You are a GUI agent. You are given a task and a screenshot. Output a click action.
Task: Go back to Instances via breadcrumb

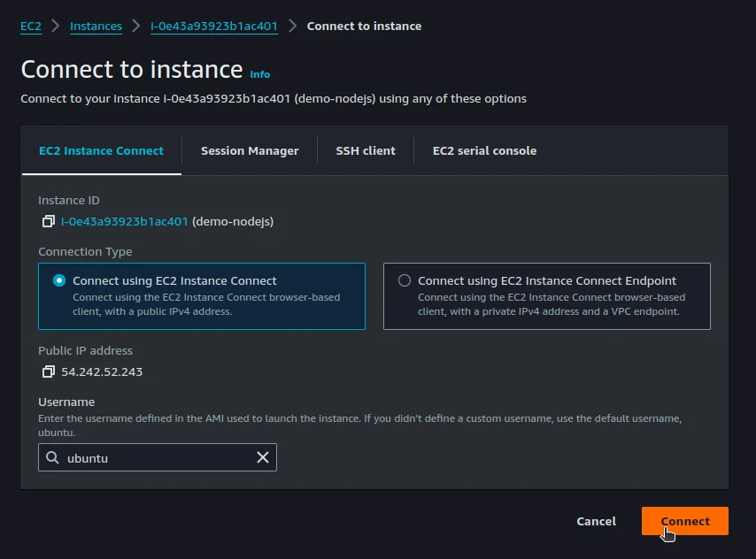tap(96, 26)
